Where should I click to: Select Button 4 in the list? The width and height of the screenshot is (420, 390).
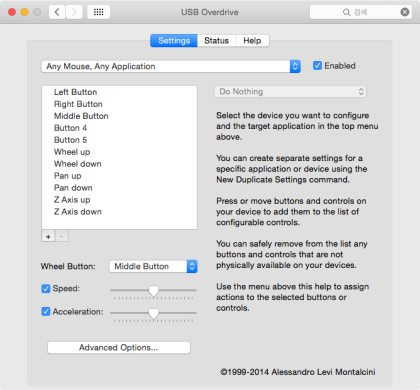coord(119,128)
